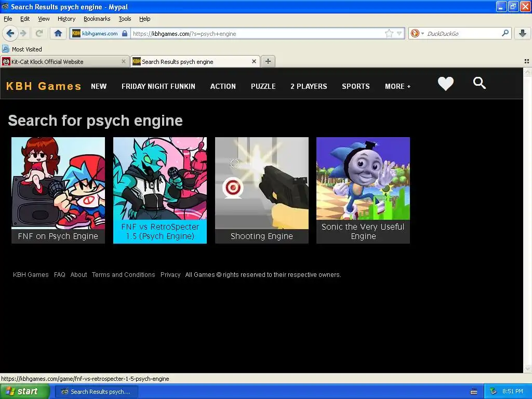The height and width of the screenshot is (399, 532).
Task: Open the 2 PLAYERS games category
Action: pos(309,86)
